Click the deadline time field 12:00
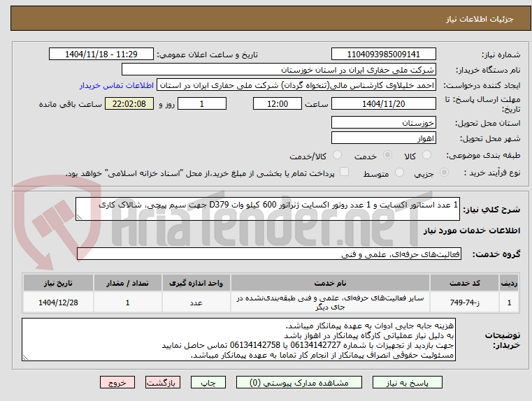The height and width of the screenshot is (401, 532). (278, 103)
